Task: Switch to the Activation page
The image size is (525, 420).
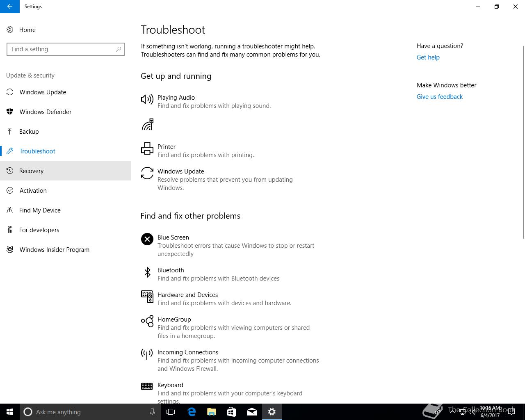Action: tap(66, 190)
